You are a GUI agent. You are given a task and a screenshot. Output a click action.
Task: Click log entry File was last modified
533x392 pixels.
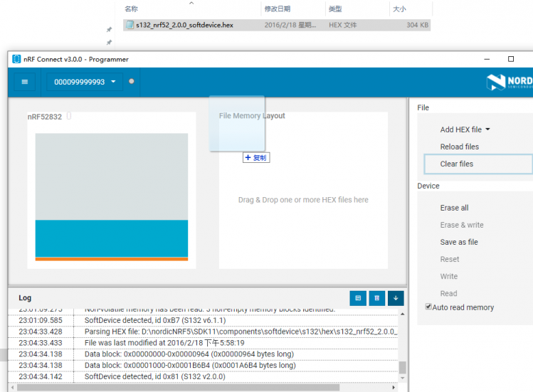point(203,343)
